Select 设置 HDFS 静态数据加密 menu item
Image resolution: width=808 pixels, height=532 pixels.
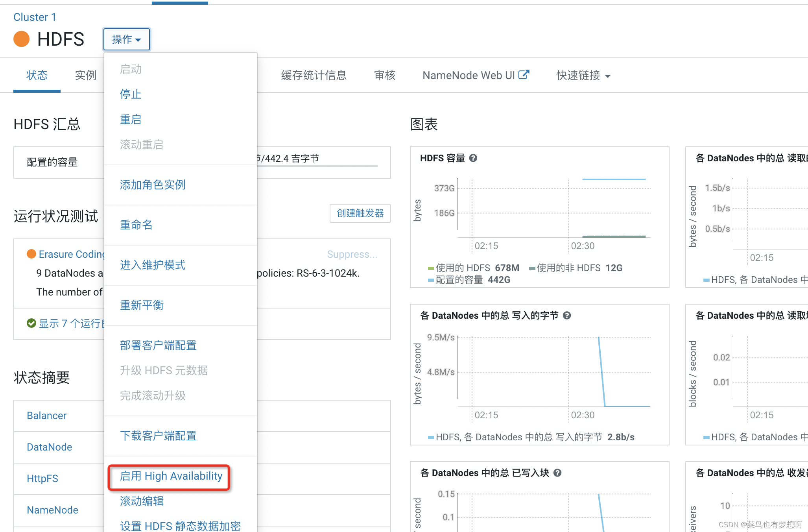(180, 526)
